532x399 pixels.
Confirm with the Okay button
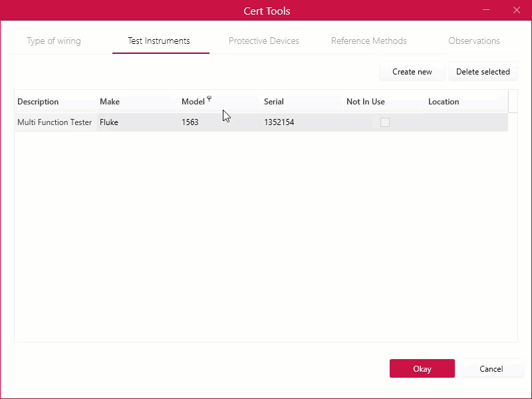point(422,368)
